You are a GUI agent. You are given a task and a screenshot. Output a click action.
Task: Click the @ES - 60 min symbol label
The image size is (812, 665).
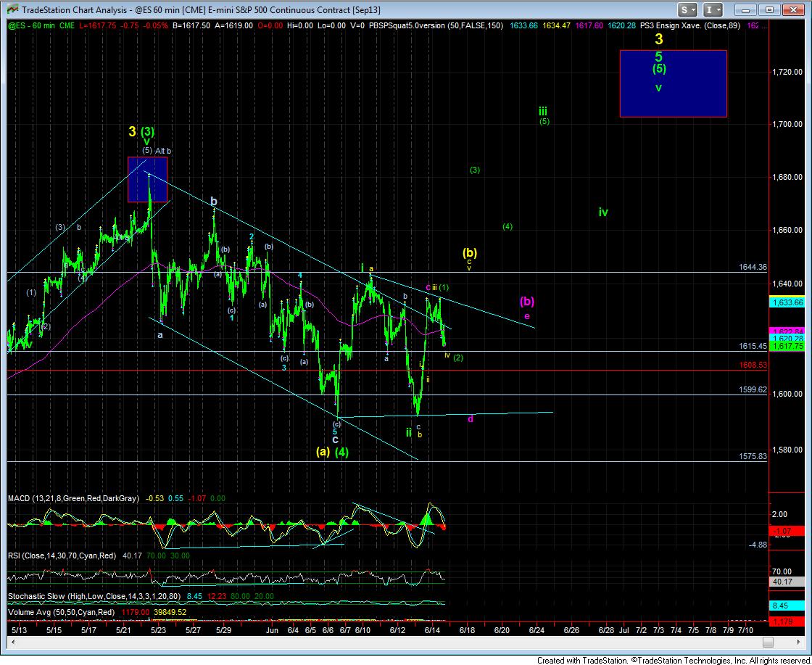coord(33,25)
